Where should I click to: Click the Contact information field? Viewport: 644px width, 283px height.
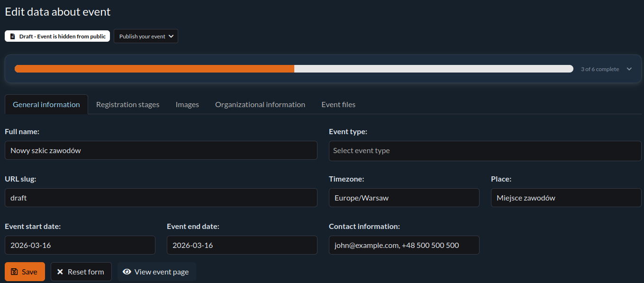(404, 245)
